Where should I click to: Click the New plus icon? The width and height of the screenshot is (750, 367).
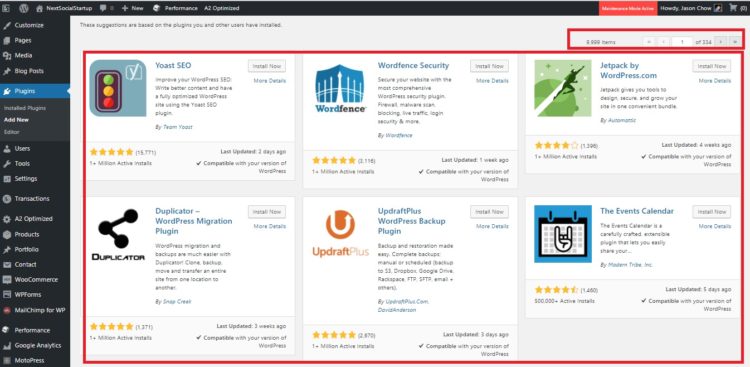[124, 8]
